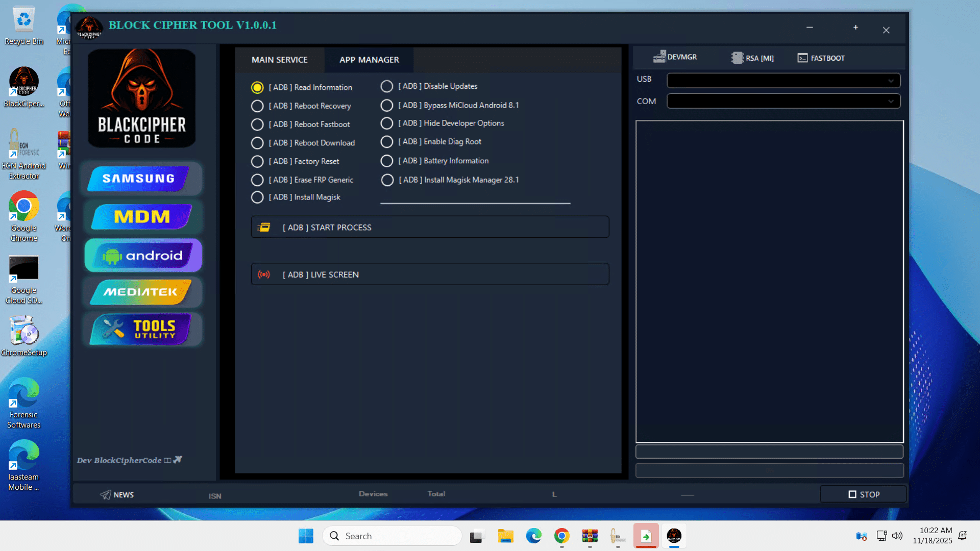Open the FASTBOOT terminal icon
This screenshot has height=551, width=980.
tap(802, 58)
